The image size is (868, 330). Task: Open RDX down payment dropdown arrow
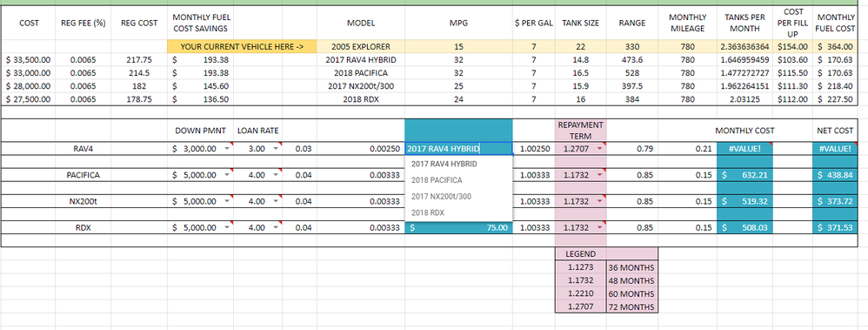[226, 227]
